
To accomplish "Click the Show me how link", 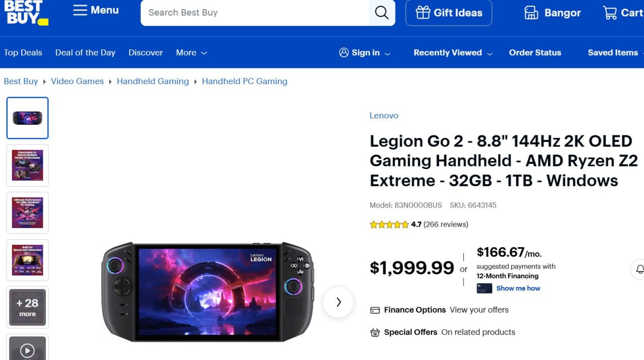I will [518, 288].
